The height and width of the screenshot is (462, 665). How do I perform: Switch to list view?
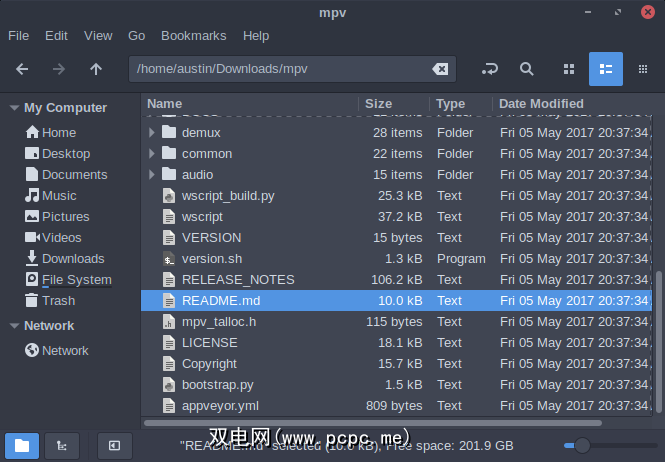[x=606, y=69]
